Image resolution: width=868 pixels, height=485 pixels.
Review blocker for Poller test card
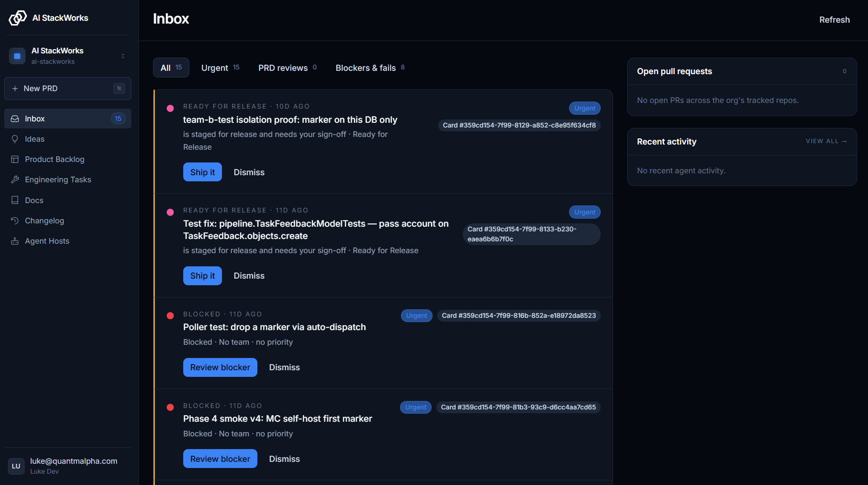[220, 367]
